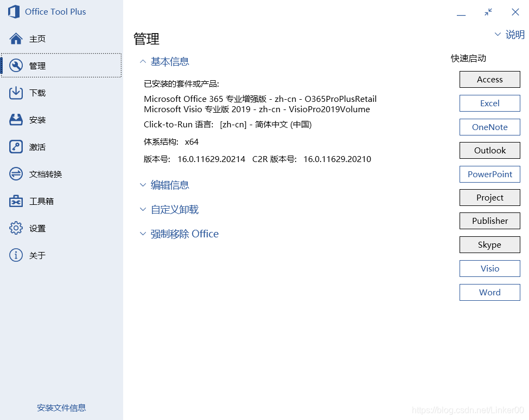Screen dimensions: 529x420
Task: Launch Publisher from quick start
Action: (490, 221)
